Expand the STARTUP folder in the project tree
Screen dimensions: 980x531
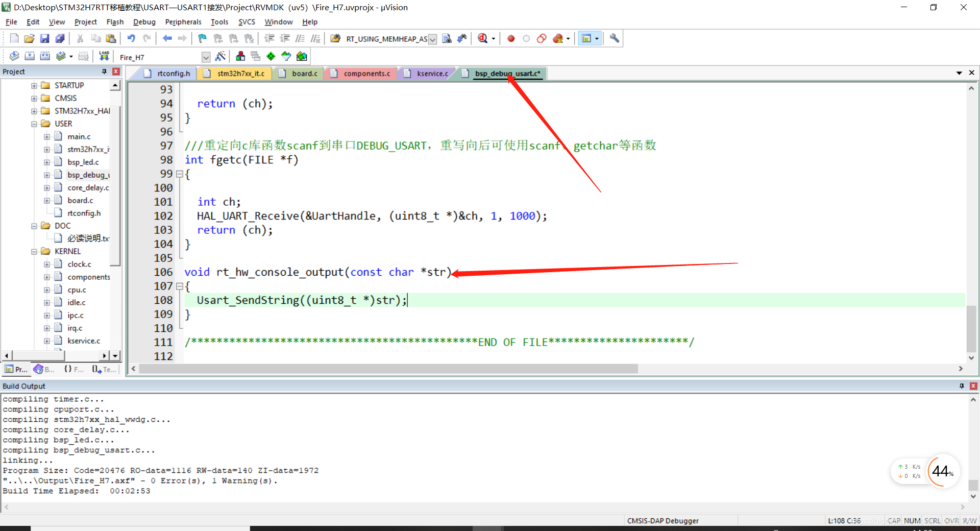pyautogui.click(x=34, y=85)
